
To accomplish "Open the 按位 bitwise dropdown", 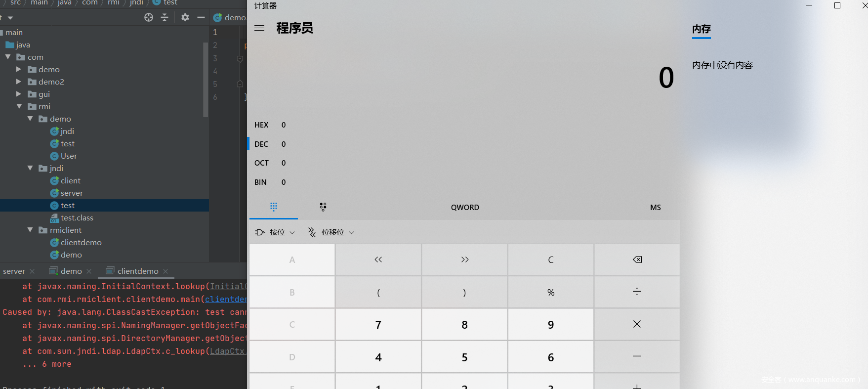I will 275,232.
